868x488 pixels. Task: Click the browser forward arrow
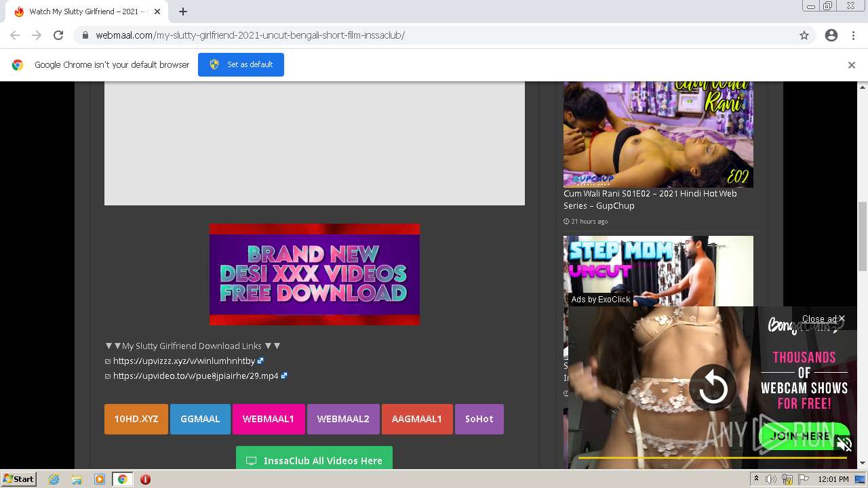(37, 35)
